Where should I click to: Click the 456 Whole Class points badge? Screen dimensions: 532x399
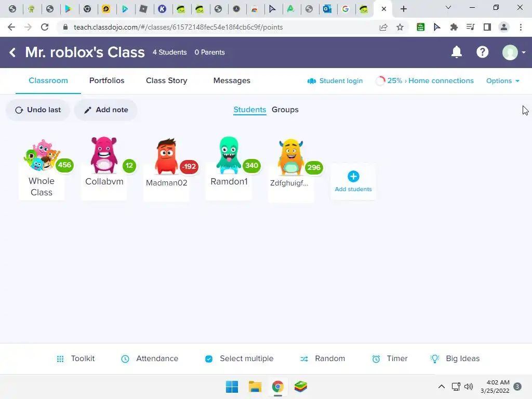click(64, 165)
